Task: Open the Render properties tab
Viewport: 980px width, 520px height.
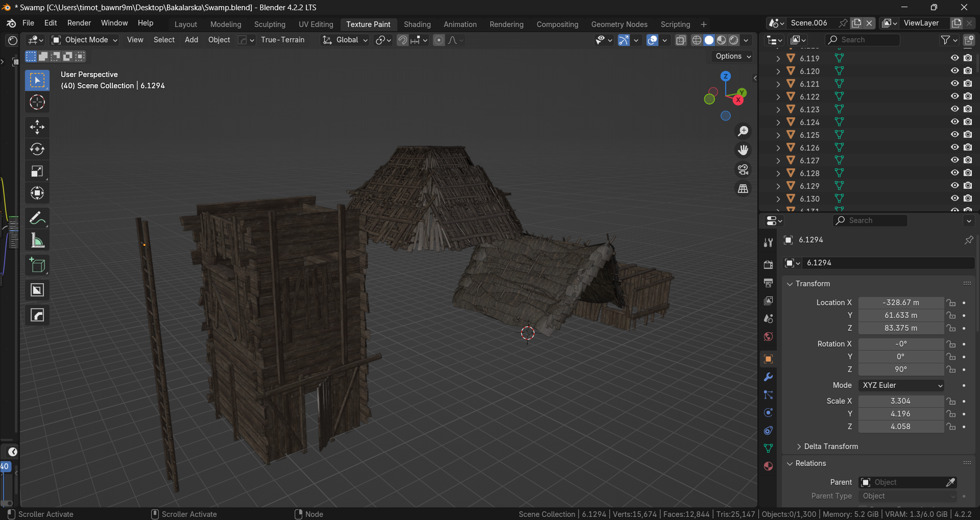Action: tap(768, 264)
